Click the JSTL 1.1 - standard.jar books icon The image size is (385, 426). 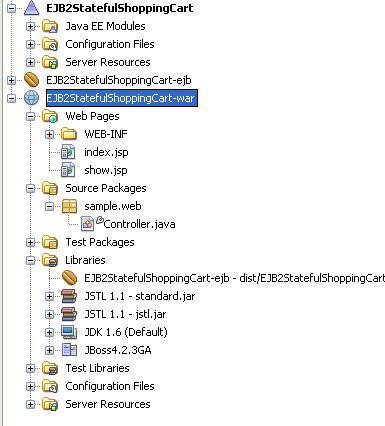(x=69, y=296)
